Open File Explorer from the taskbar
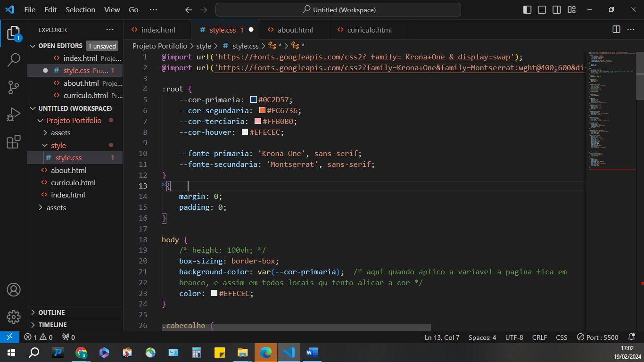Screen dimensions: 644x362 (x=243, y=353)
